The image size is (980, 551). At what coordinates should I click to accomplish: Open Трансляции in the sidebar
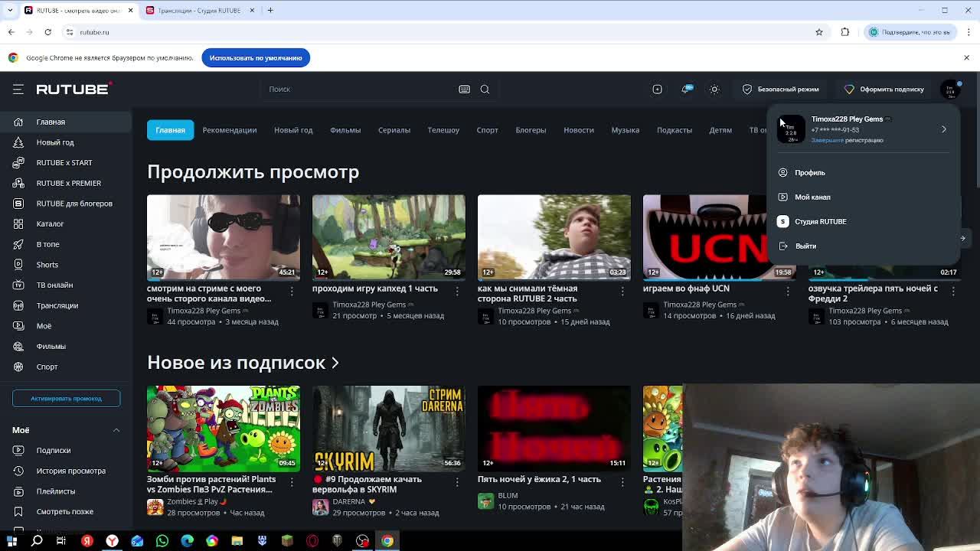point(57,305)
